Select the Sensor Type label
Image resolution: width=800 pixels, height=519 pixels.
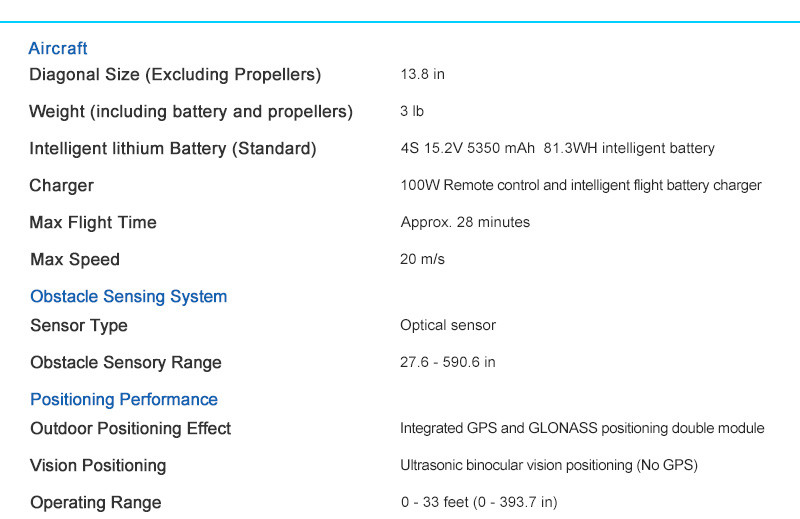93,325
